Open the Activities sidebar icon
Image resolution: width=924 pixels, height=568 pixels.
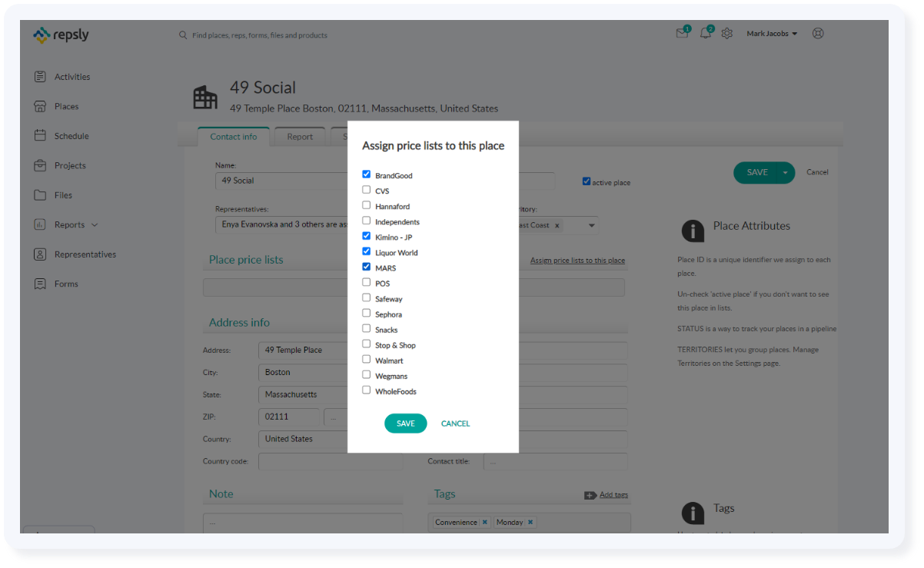(x=40, y=77)
